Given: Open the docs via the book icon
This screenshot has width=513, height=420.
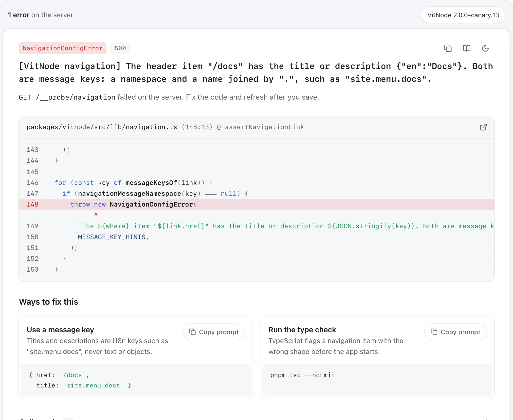Looking at the screenshot, I should 466,48.
